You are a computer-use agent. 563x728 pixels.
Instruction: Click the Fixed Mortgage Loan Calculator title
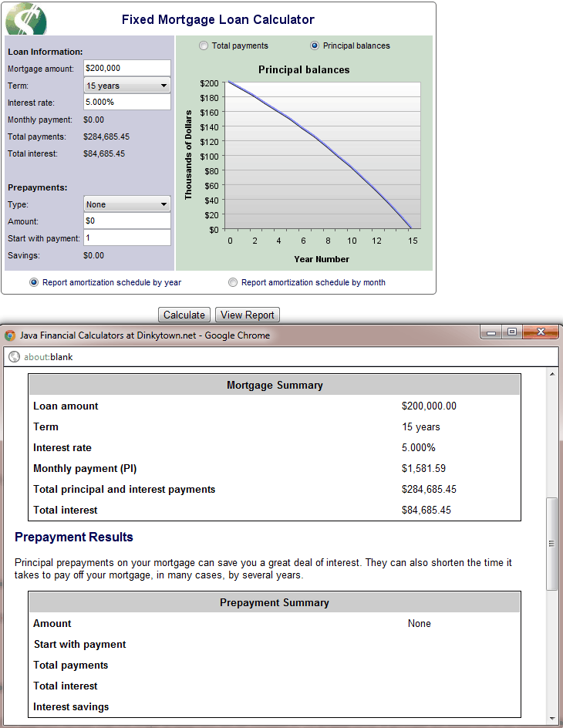217,19
